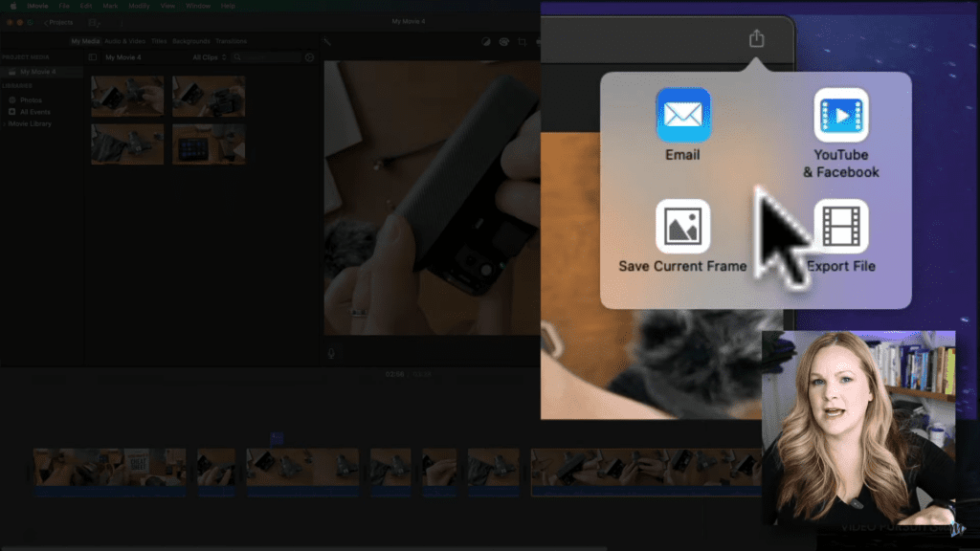Image resolution: width=980 pixels, height=551 pixels.
Task: Click the magic wand auto-enhance icon
Action: [327, 42]
